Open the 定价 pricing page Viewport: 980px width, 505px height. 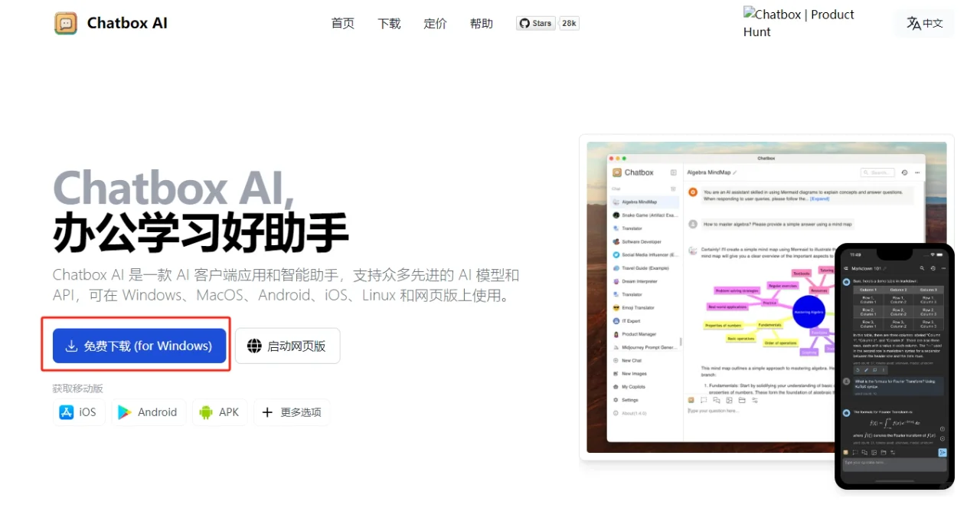435,23
